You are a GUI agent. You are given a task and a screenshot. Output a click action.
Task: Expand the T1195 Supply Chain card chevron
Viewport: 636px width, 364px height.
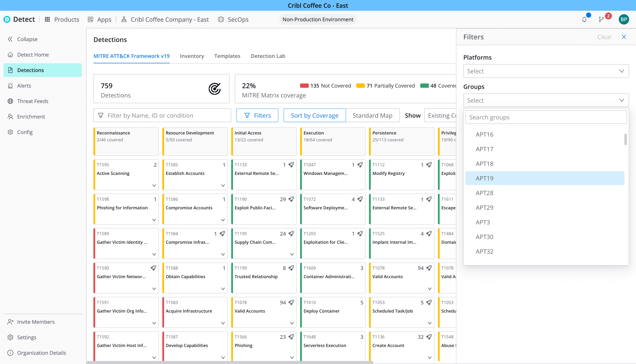[292, 254]
